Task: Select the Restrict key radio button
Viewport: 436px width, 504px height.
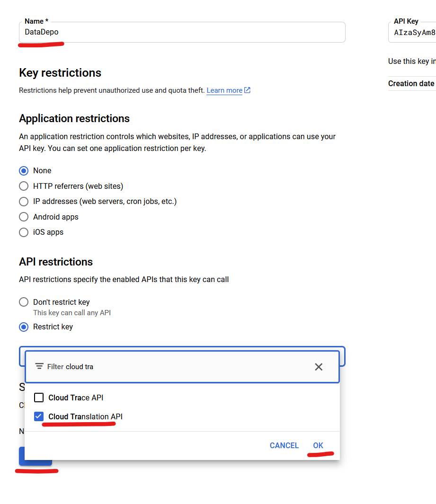Action: coord(24,327)
